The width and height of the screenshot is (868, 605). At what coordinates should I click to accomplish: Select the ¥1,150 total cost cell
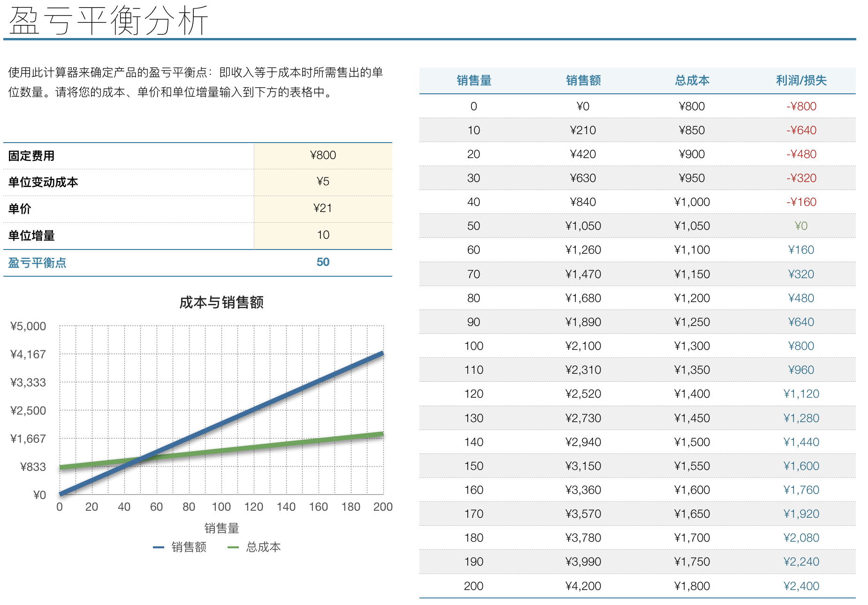[692, 274]
